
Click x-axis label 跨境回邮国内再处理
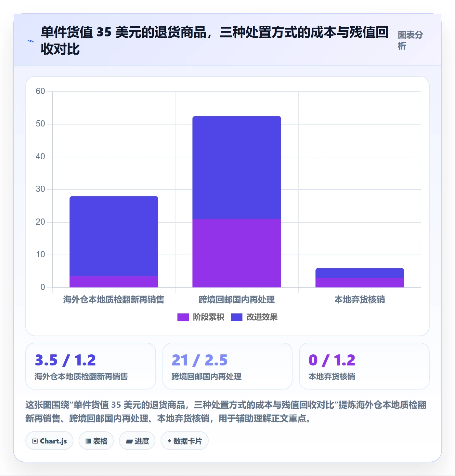point(237,299)
